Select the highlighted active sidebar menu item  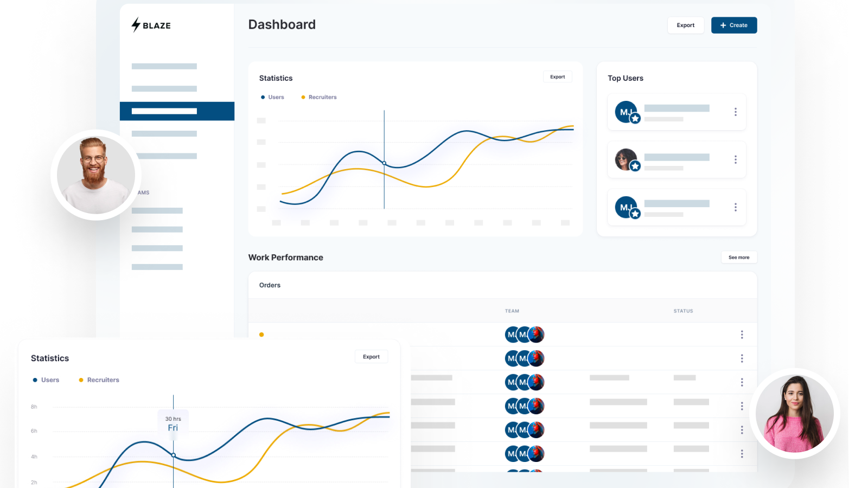coord(177,111)
